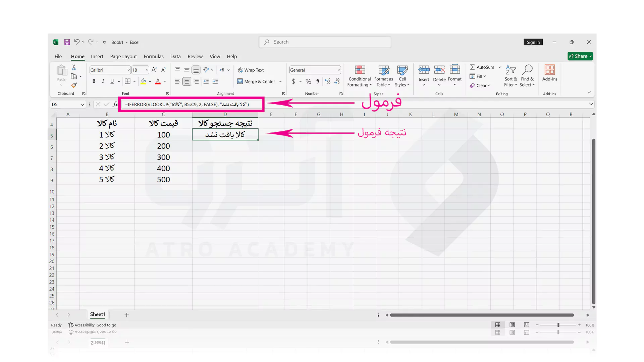Expand the Name Box D5 dropdown
The height and width of the screenshot is (362, 644).
pos(82,105)
